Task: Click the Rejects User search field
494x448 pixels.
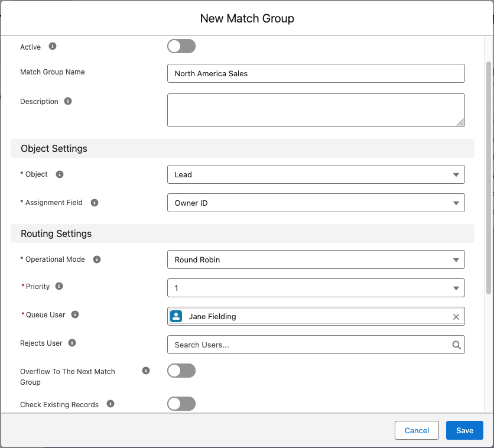Action: [316, 345]
